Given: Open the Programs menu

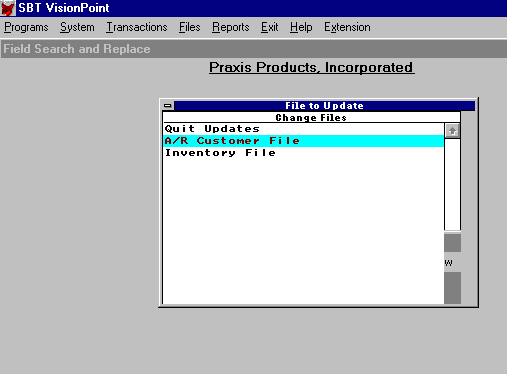Looking at the screenshot, I should tap(26, 27).
